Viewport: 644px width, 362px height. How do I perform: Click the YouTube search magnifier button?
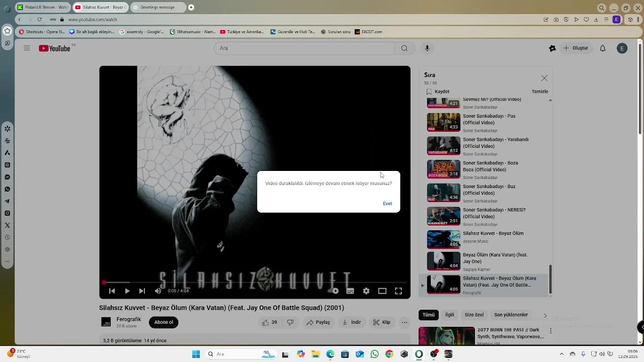point(405,48)
